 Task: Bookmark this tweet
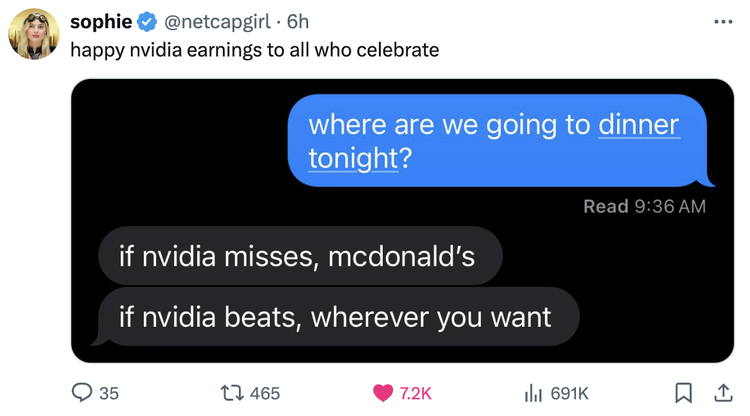(x=684, y=393)
